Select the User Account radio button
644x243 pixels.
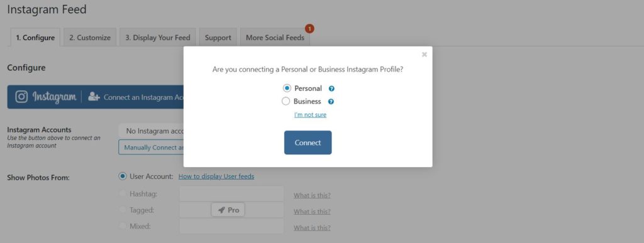tap(123, 176)
